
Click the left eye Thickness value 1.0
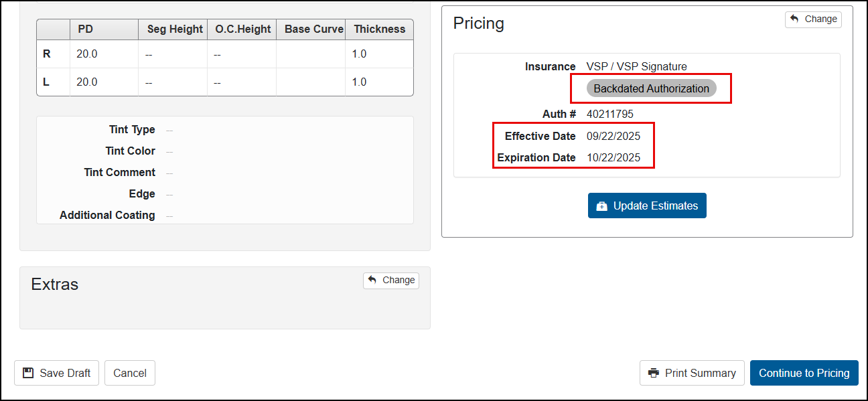[359, 82]
